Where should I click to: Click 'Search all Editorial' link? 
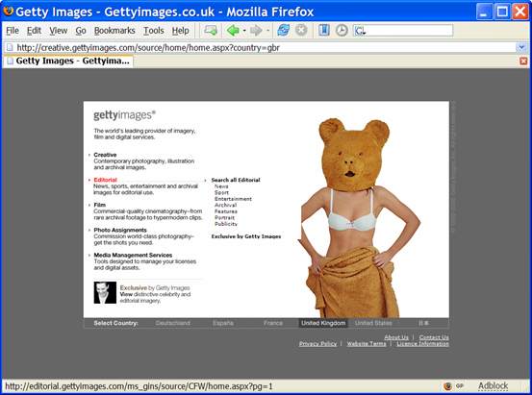pyautogui.click(x=236, y=180)
